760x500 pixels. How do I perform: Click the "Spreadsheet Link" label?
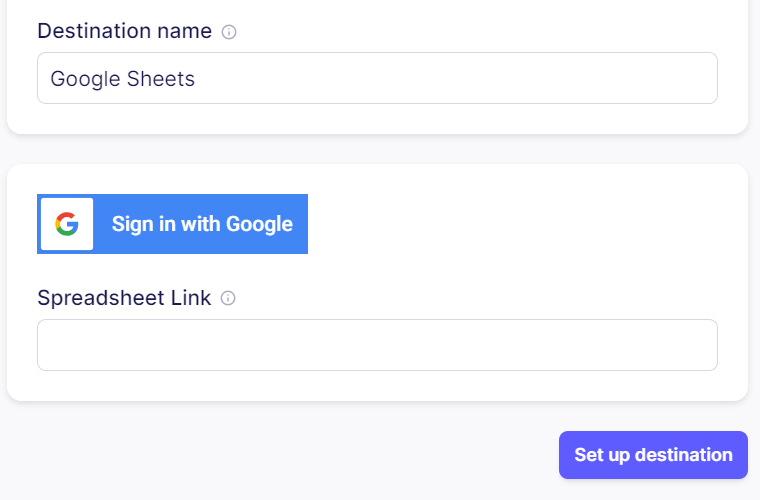[124, 298]
